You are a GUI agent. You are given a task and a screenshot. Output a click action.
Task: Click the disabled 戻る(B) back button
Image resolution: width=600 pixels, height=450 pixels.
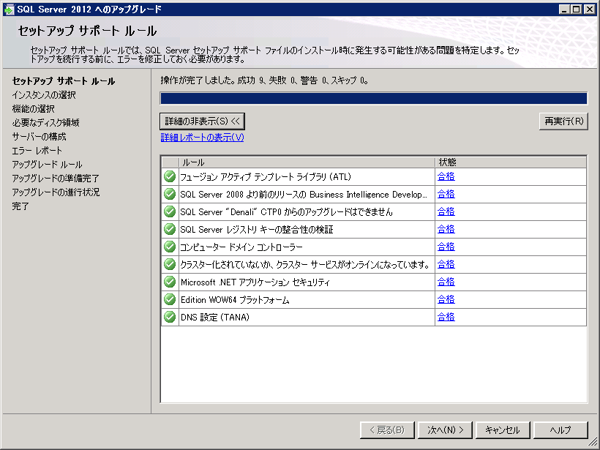click(x=387, y=430)
